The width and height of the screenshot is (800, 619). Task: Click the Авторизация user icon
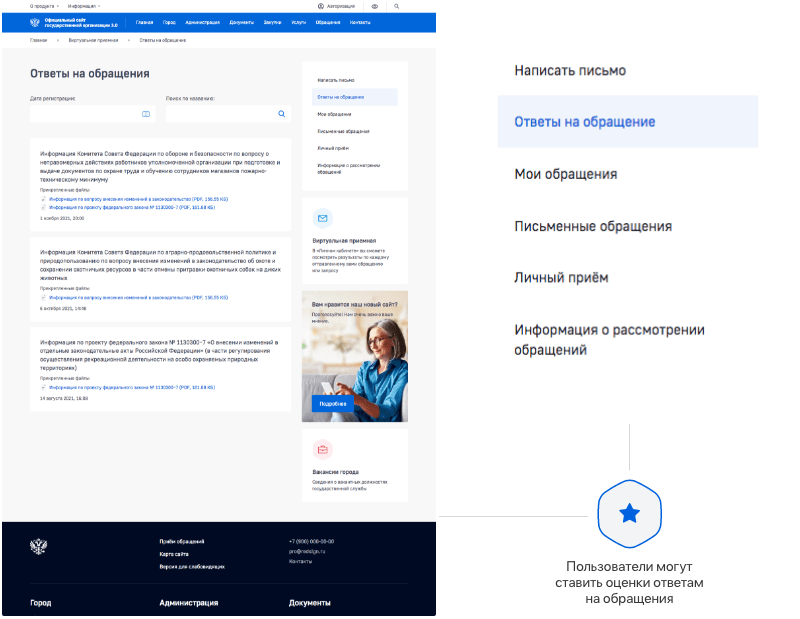click(x=321, y=7)
